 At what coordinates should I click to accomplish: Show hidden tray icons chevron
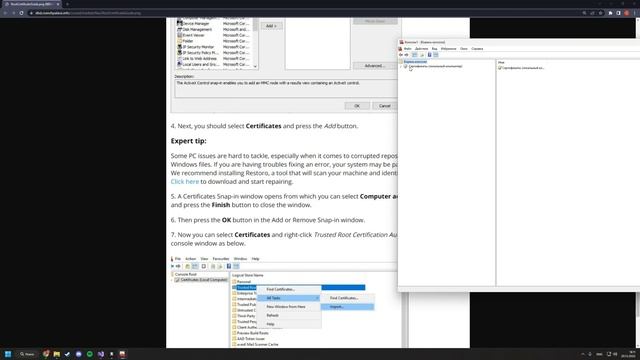pyautogui.click(x=583, y=354)
